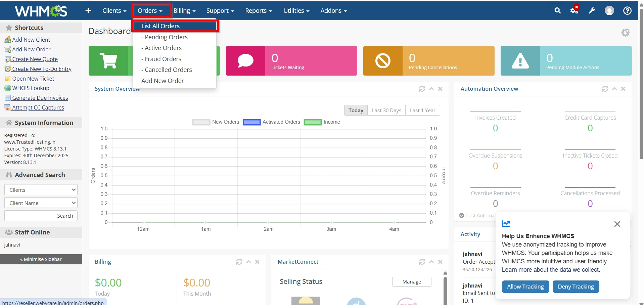Image resolution: width=644 pixels, height=305 pixels.
Task: Collapse the Billing widget
Action: coord(248,262)
